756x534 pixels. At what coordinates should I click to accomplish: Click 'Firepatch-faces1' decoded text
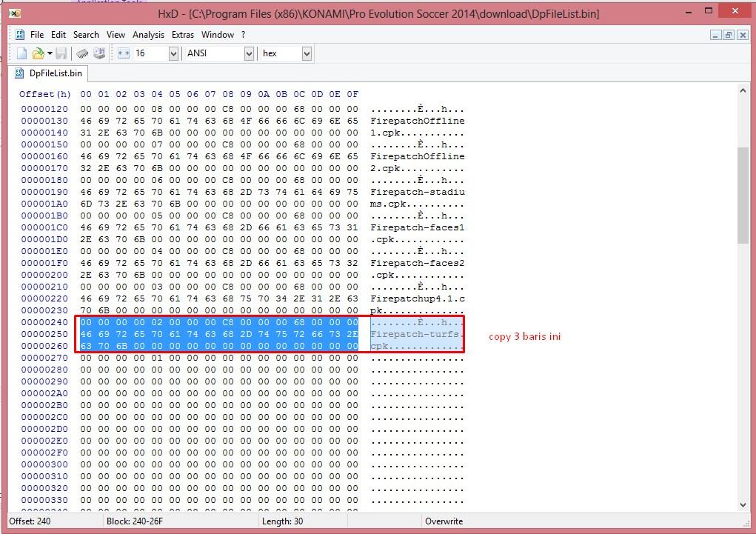(417, 227)
